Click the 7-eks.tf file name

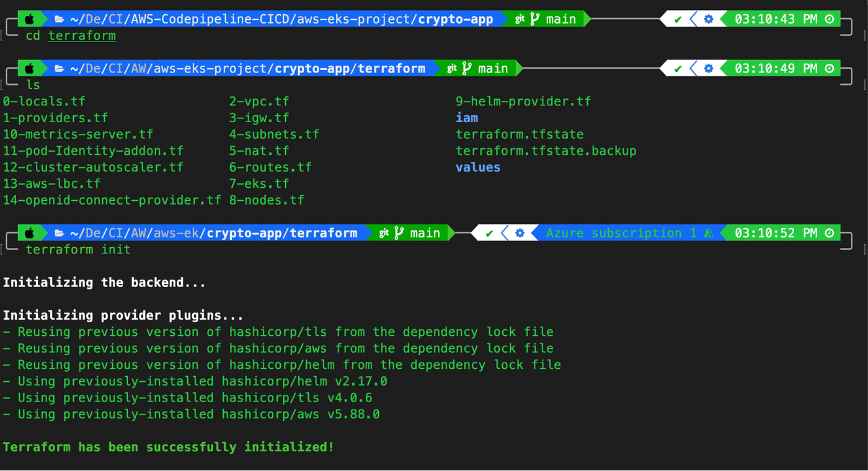(259, 184)
